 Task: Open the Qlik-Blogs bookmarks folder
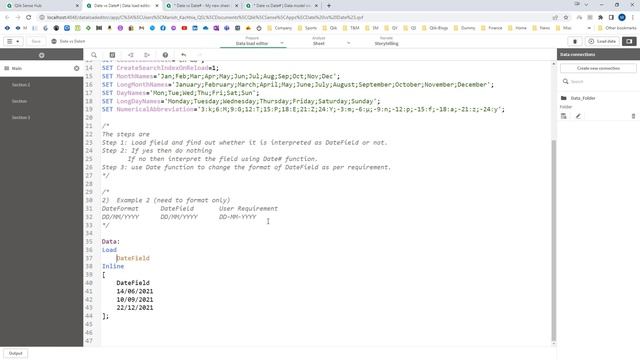435,28
